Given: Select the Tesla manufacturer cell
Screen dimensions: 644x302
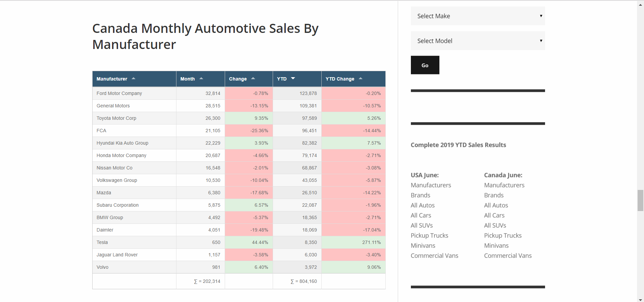Looking at the screenshot, I should point(134,242).
